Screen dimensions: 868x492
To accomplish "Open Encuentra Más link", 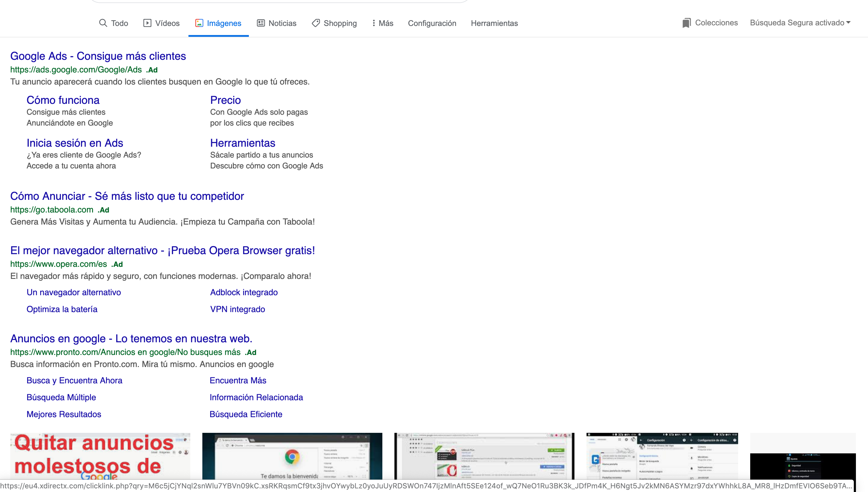I will [238, 381].
